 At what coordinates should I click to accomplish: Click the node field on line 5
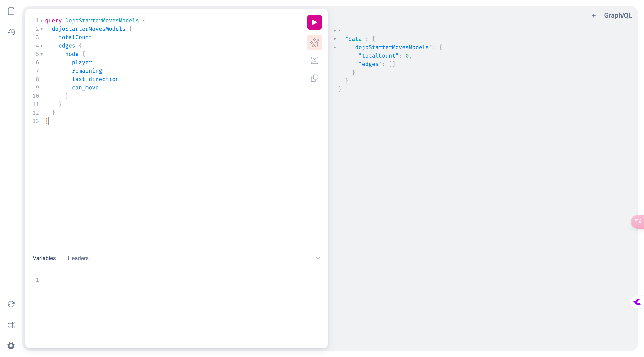pos(72,54)
